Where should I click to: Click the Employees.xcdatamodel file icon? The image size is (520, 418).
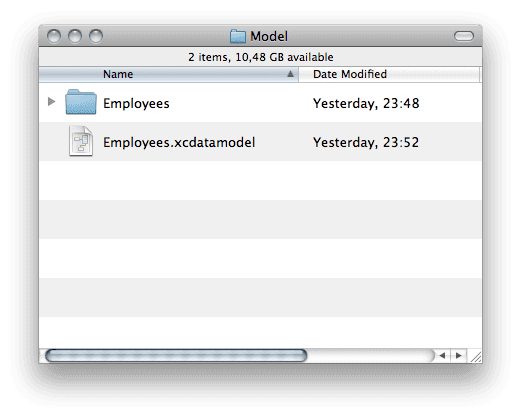coord(81,141)
